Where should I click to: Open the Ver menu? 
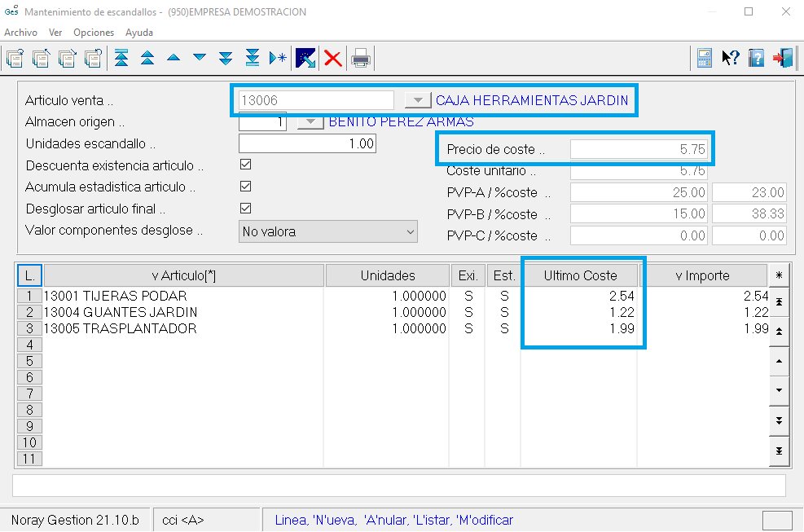tap(55, 33)
